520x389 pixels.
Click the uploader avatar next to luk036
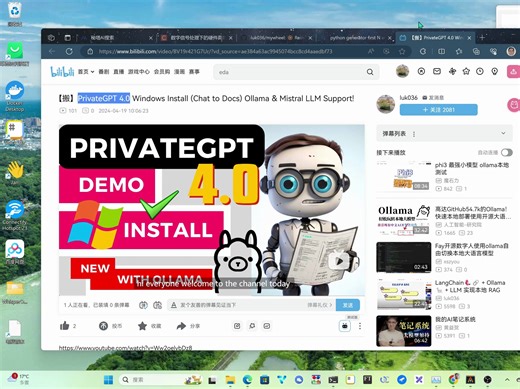[386, 104]
